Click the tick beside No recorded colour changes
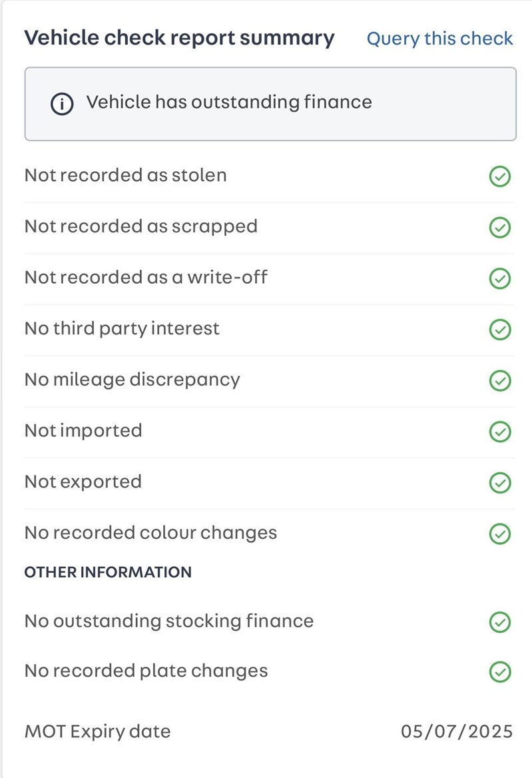 click(500, 534)
